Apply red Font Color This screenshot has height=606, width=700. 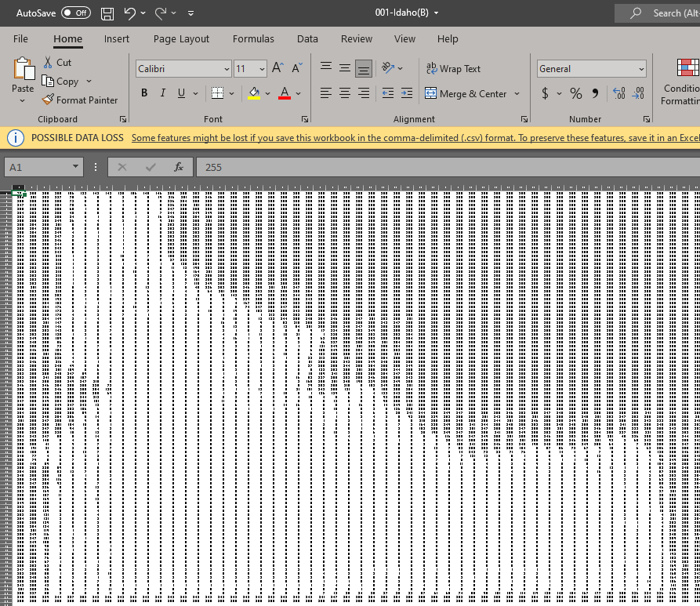[285, 93]
